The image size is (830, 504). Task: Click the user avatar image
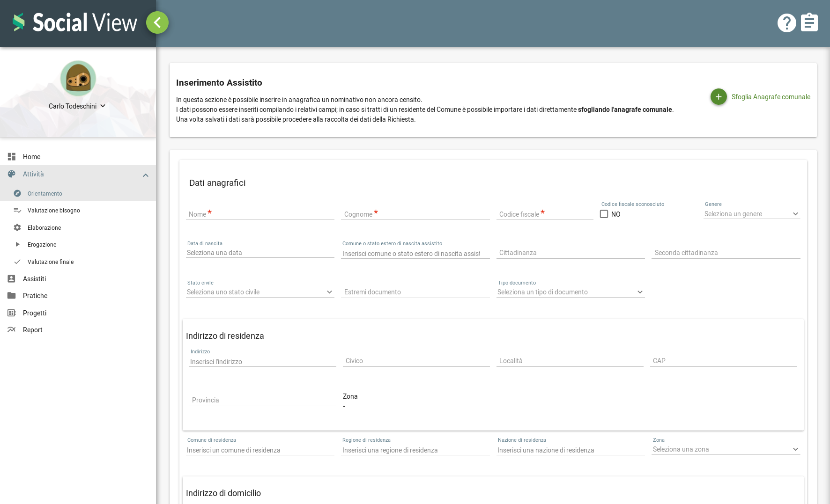pyautogui.click(x=78, y=79)
